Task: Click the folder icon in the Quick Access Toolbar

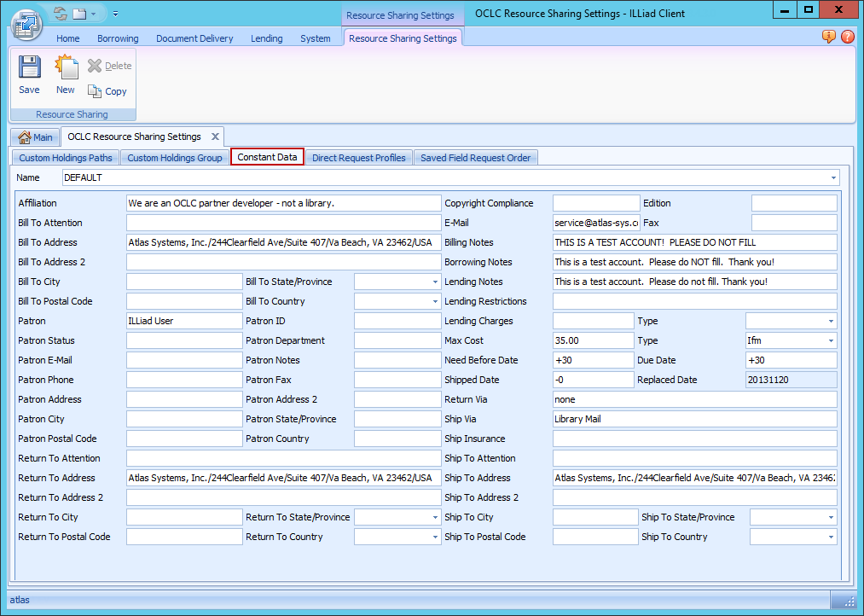Action: (78, 12)
